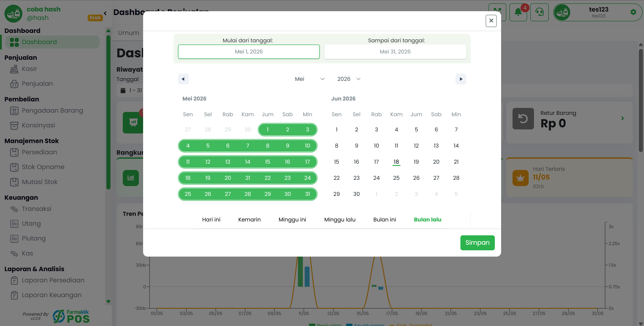644x326 pixels.
Task: Click the calendar icon beside 1 - 31 date
Action: (123, 90)
